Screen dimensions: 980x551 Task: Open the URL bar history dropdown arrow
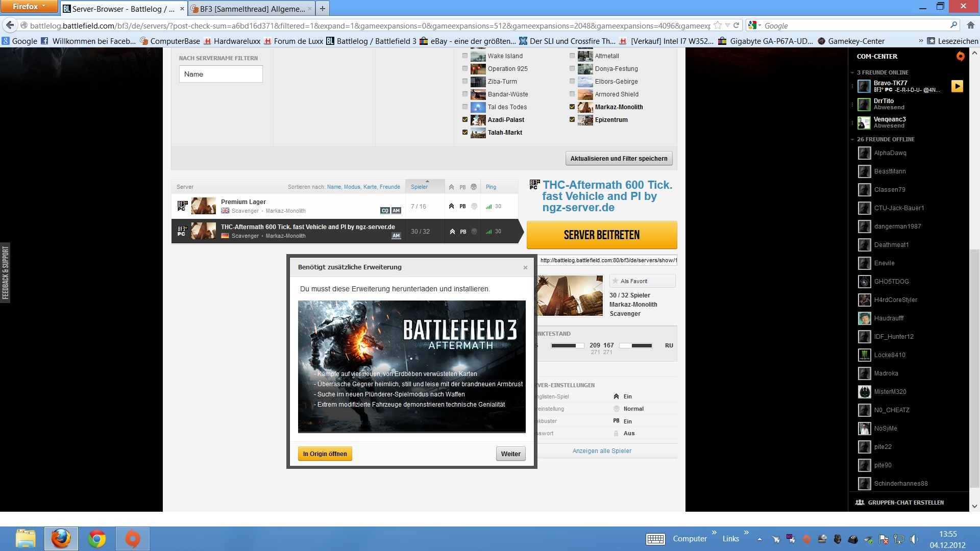[x=727, y=25]
